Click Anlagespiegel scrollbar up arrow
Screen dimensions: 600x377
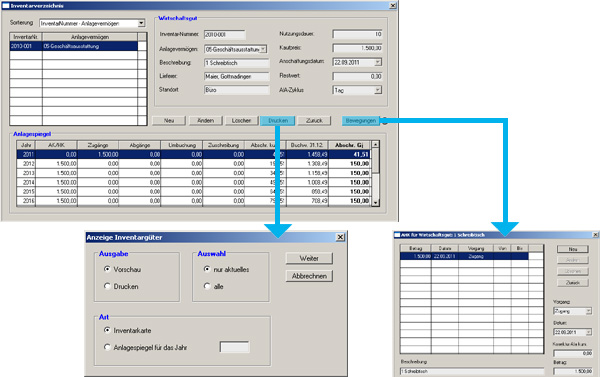(375, 145)
